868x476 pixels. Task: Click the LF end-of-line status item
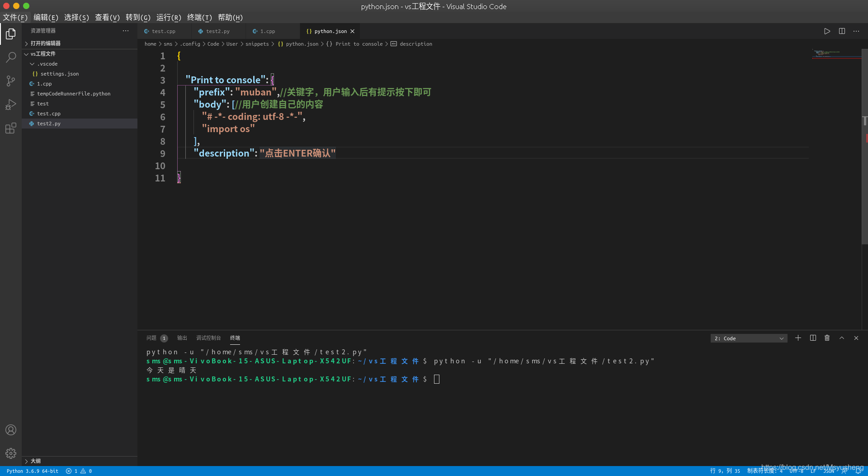813,471
